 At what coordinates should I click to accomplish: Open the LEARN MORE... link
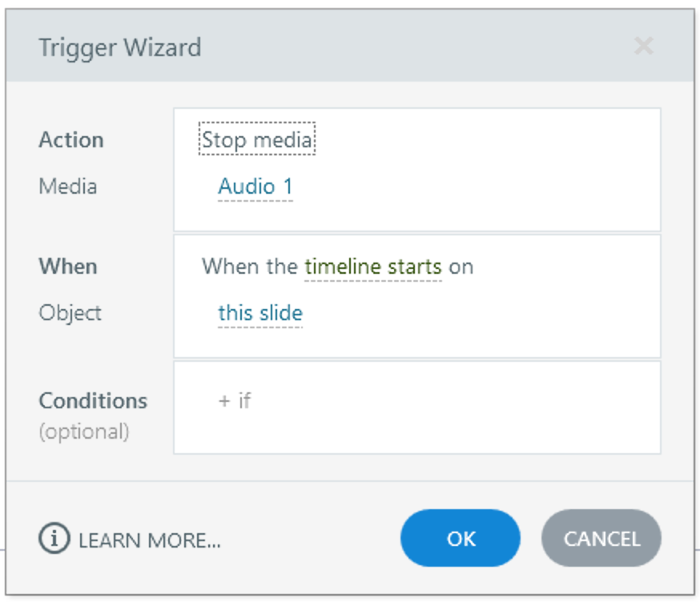coord(150,540)
